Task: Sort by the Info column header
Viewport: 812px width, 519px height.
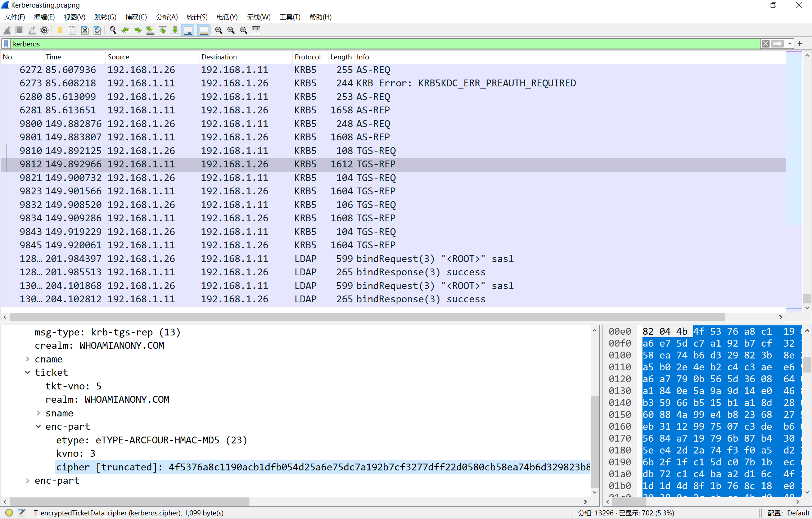Action: tap(570, 57)
